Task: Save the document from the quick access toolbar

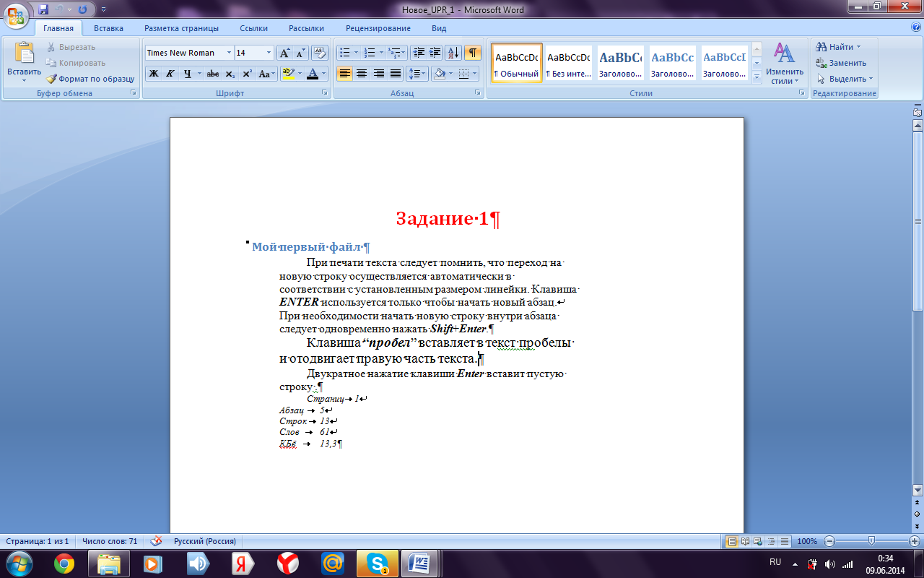Action: (x=43, y=10)
